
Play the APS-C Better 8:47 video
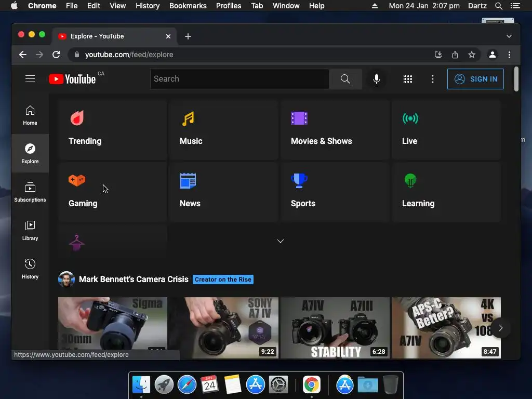[x=446, y=328]
